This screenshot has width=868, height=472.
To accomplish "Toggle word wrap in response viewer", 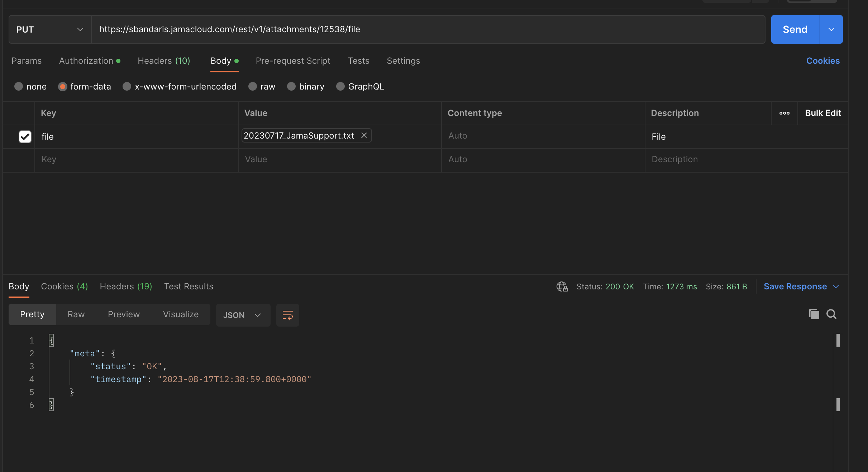I will (287, 315).
